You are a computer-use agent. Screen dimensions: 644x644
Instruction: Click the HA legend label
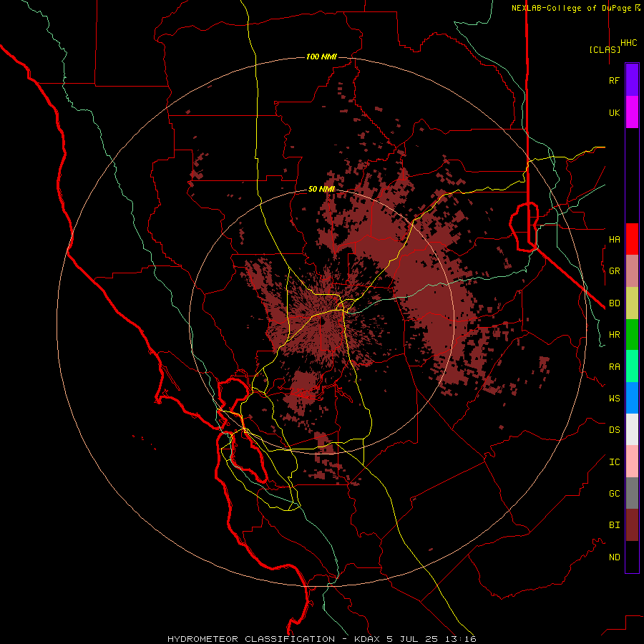pyautogui.click(x=614, y=239)
